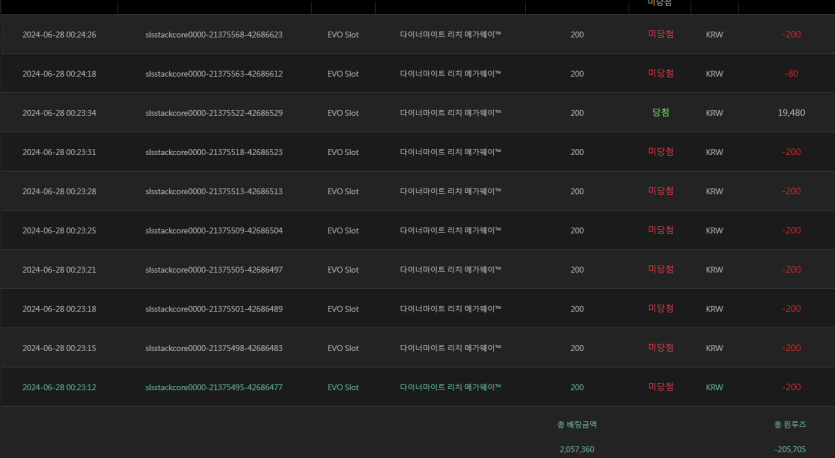The width and height of the screenshot is (835, 458).
Task: Click total bet amount 2,057,360
Action: [577, 449]
